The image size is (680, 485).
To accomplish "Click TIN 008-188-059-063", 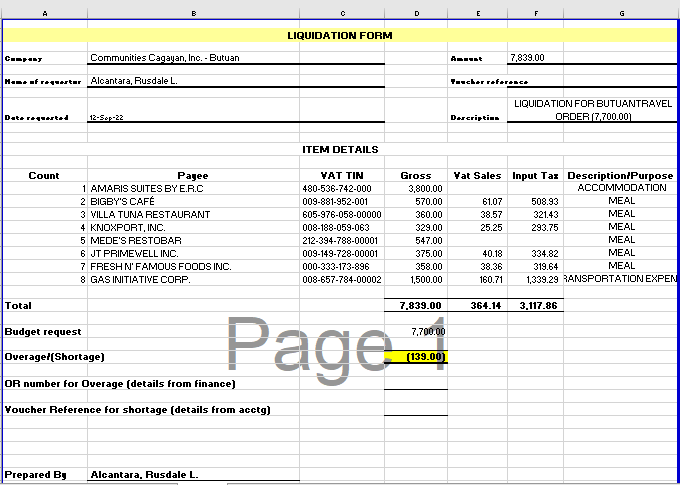I will coord(342,228).
